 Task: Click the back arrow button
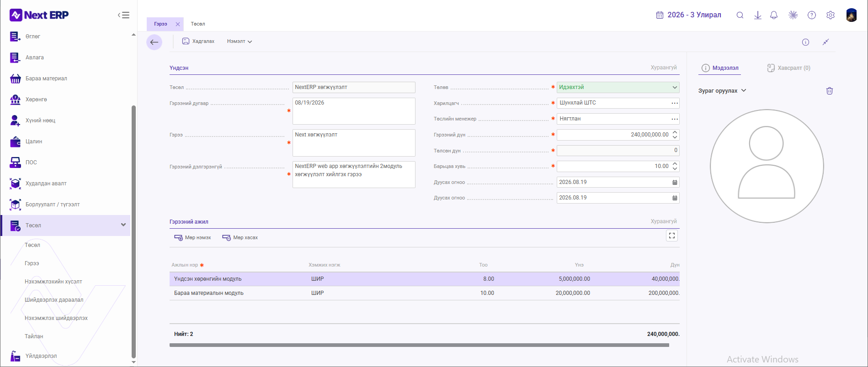coord(154,42)
